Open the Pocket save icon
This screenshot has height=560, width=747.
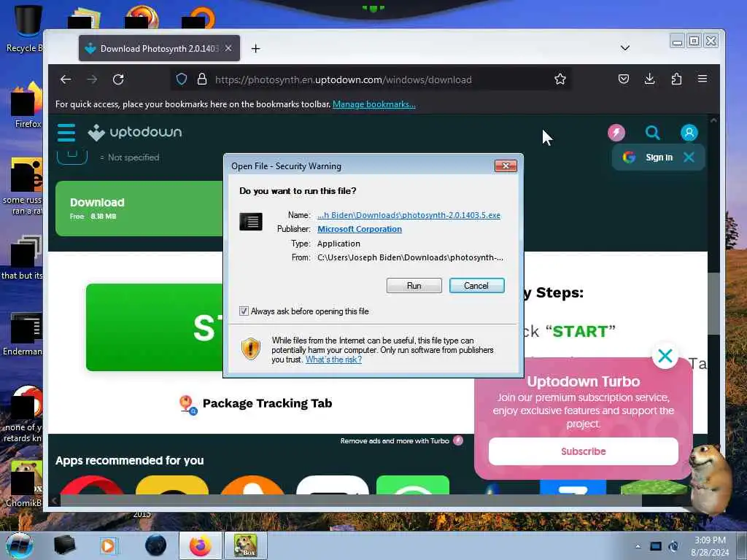click(x=624, y=79)
